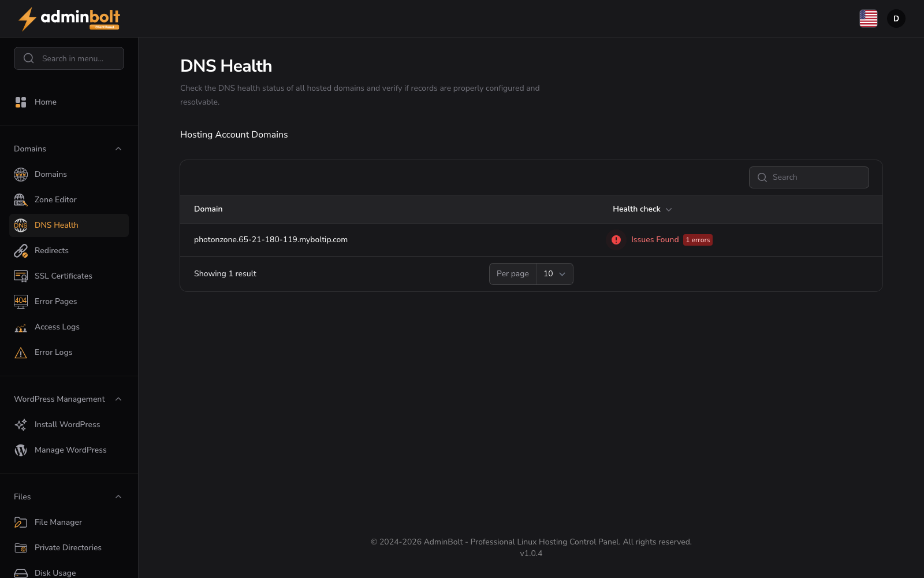The image size is (924, 578).
Task: Click the Zone Editor DNS icon
Action: point(21,200)
